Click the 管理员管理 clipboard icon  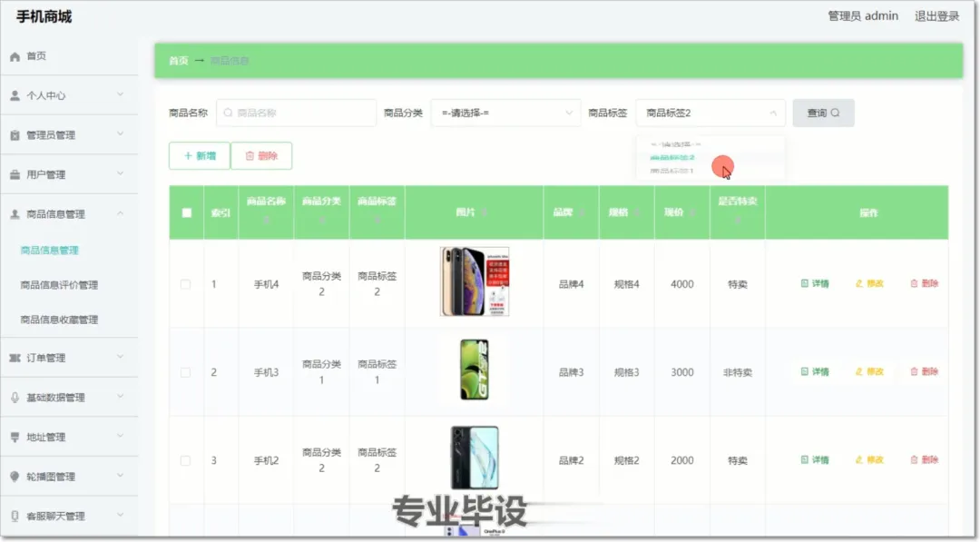15,135
